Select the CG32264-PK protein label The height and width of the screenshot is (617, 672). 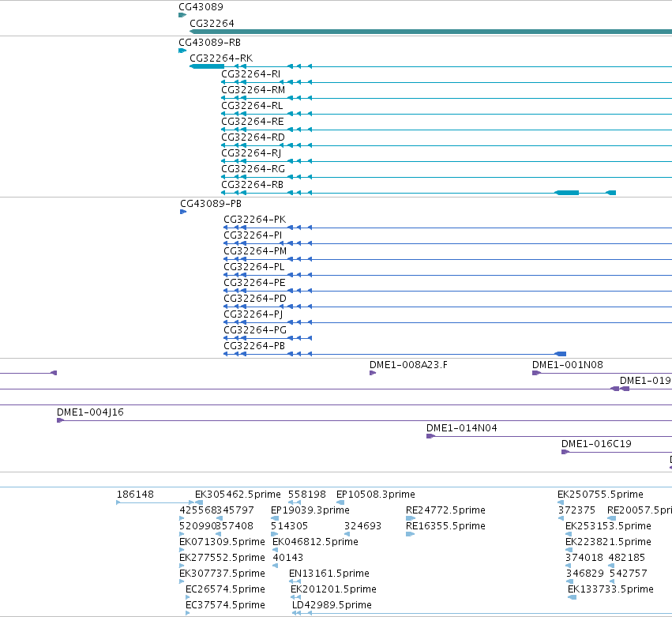pyautogui.click(x=254, y=220)
